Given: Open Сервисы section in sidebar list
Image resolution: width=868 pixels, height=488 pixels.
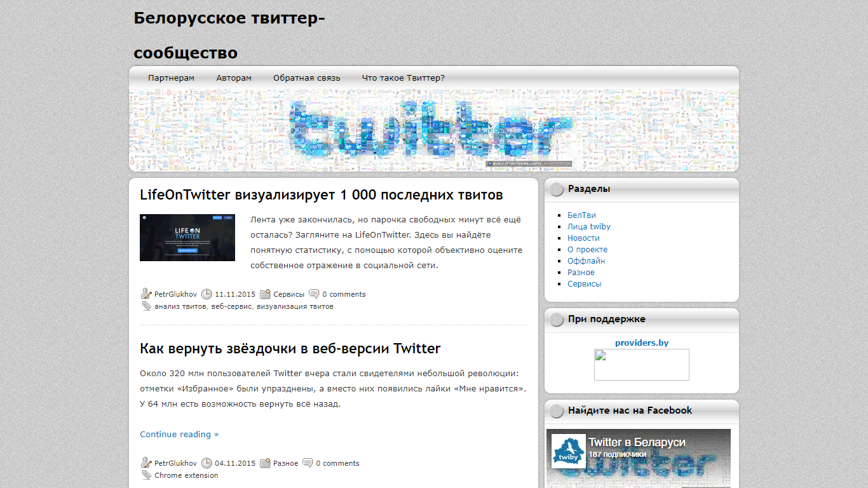Looking at the screenshot, I should (x=584, y=284).
